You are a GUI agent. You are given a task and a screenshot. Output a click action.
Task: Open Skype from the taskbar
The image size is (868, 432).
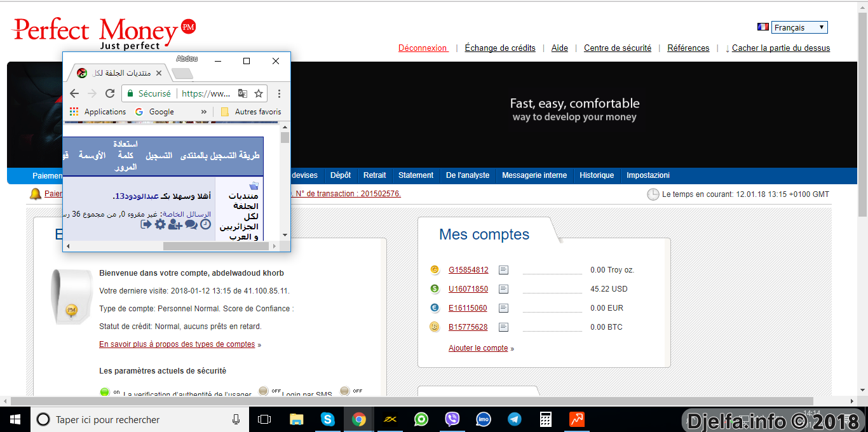(x=327, y=419)
